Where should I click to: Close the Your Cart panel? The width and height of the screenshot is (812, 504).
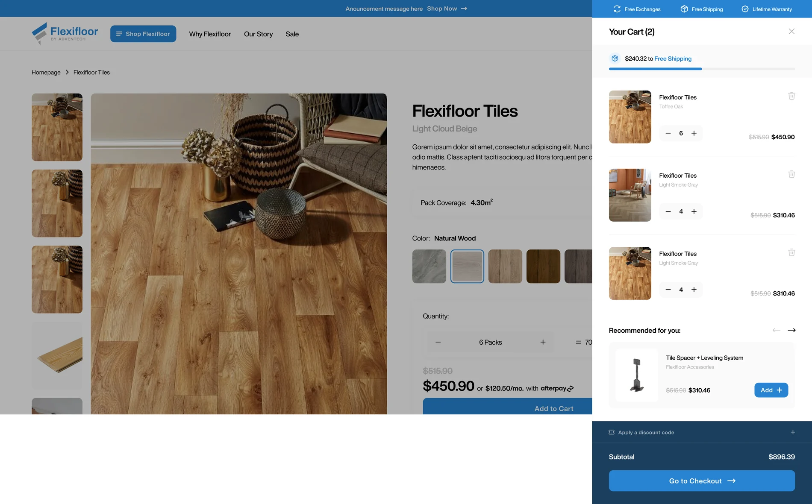791,31
